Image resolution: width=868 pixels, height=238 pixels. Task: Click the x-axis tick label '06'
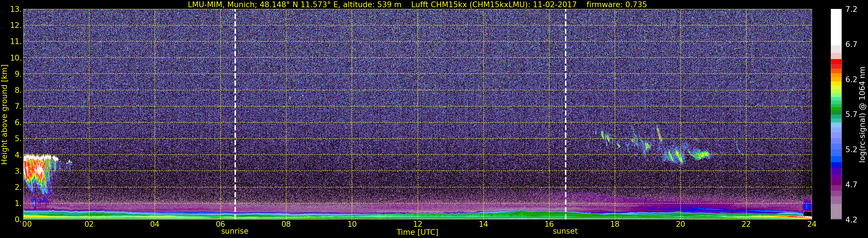(220, 224)
